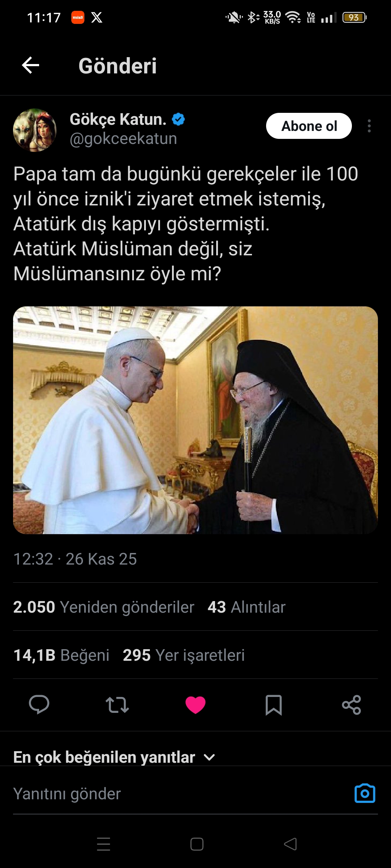Tap the Yanıtını gönder reply field
The height and width of the screenshot is (868, 391).
point(181,793)
